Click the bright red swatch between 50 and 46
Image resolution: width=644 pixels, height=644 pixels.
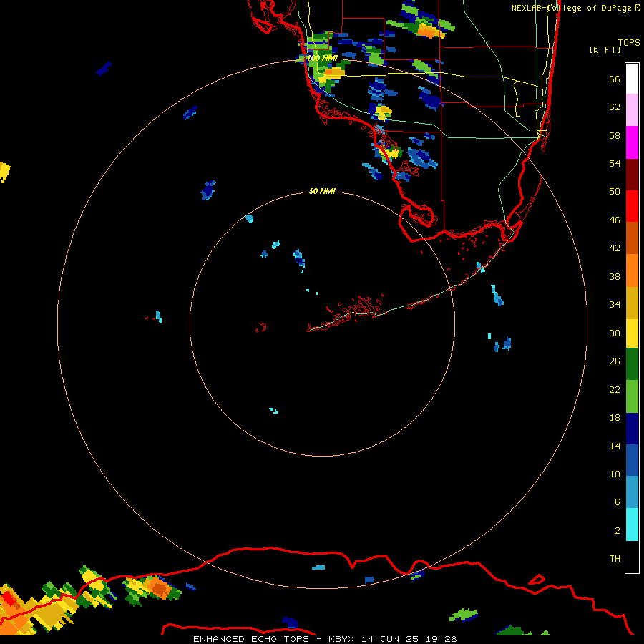point(632,206)
